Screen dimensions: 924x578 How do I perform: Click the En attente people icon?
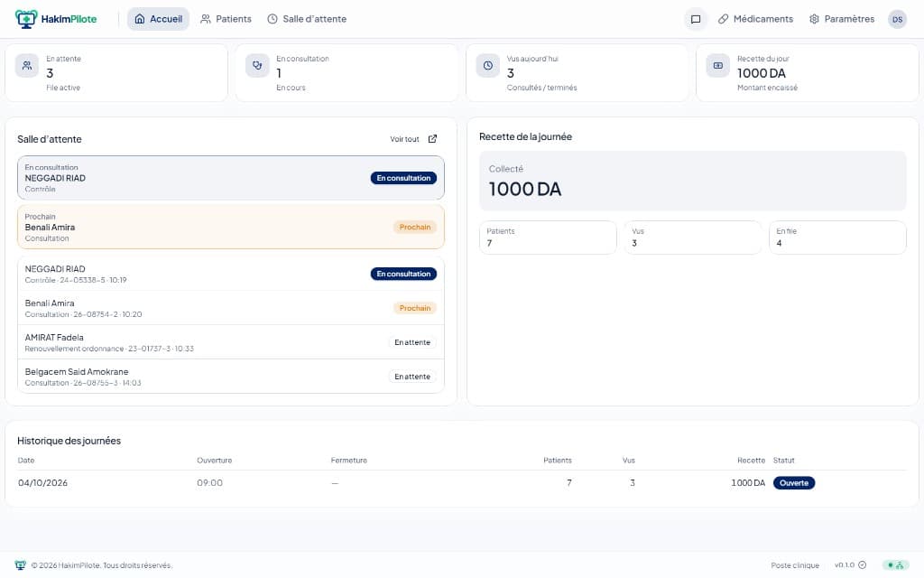click(26, 65)
